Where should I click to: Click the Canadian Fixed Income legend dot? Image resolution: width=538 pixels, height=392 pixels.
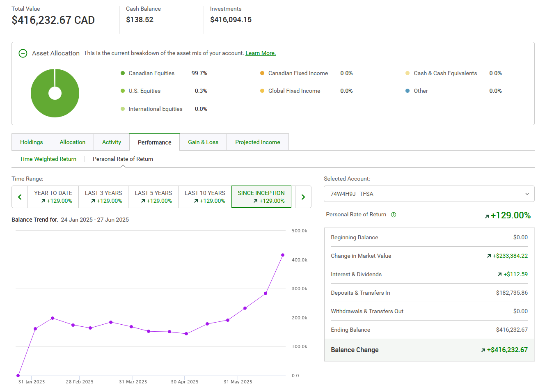coord(262,73)
